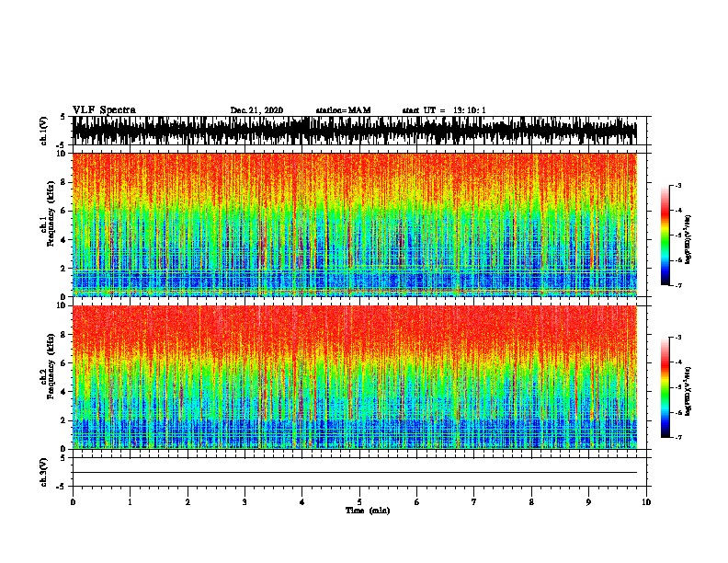Click inside the ch.2 spectrogram panel
This screenshot has height=563, width=728.
[355, 377]
